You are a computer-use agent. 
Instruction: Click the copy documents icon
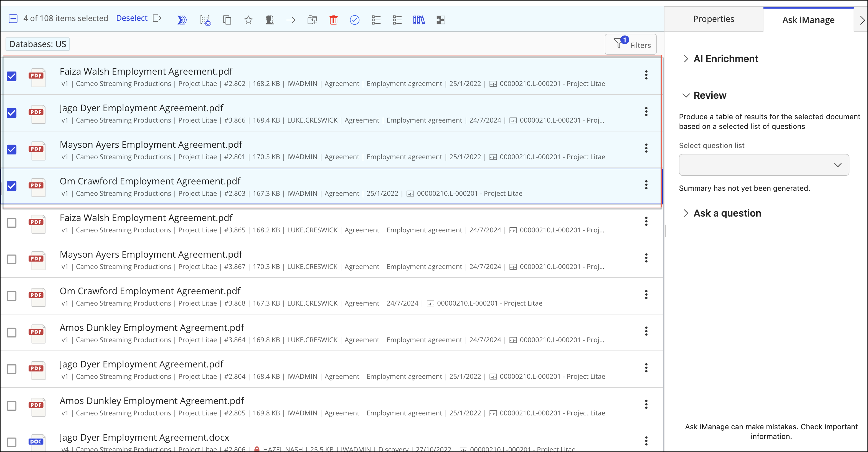[x=227, y=20]
